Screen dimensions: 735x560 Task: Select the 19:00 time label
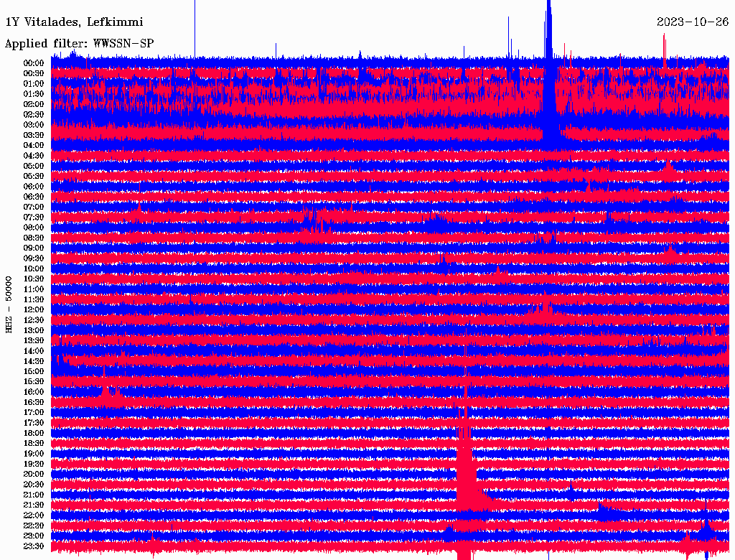pos(34,454)
